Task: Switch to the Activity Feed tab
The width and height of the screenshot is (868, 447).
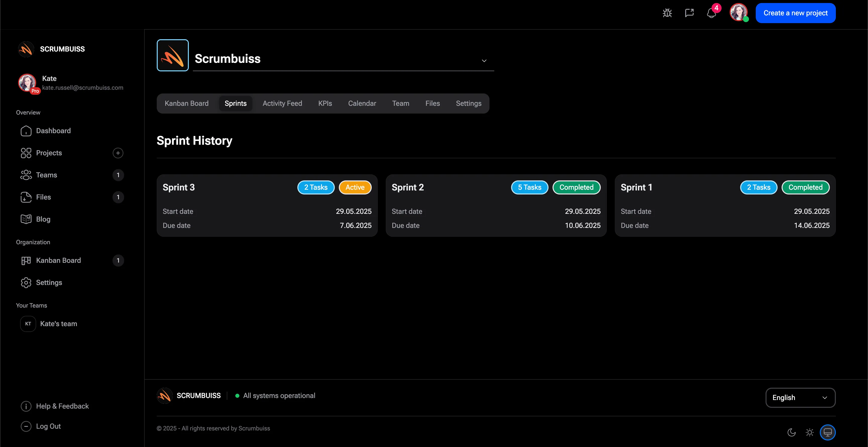Action: [x=282, y=104]
